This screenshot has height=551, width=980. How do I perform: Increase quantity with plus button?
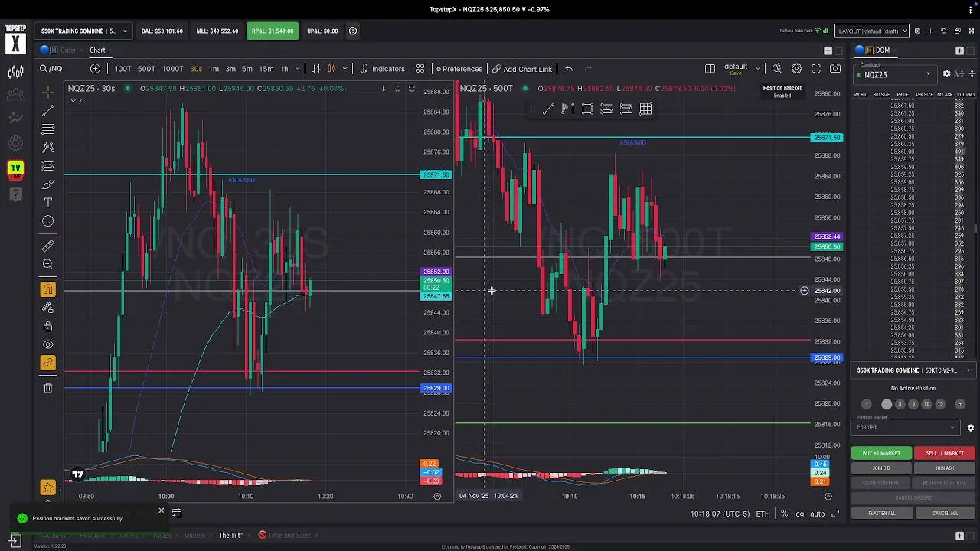tap(960, 404)
